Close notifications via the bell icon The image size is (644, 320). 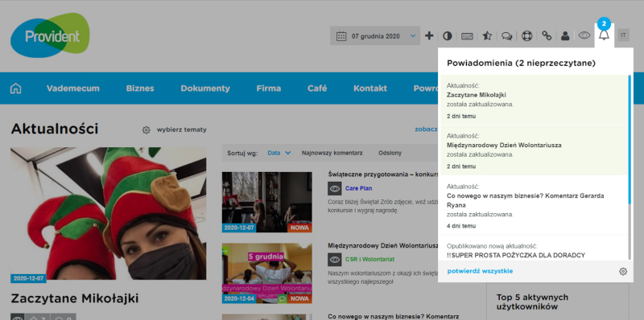[603, 35]
